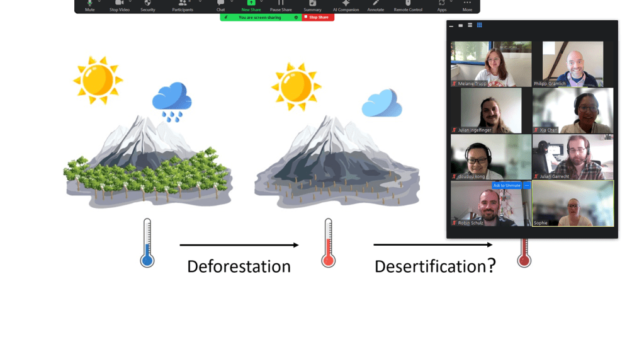
Task: Click the red Stop Share button
Action: pyautogui.click(x=317, y=18)
